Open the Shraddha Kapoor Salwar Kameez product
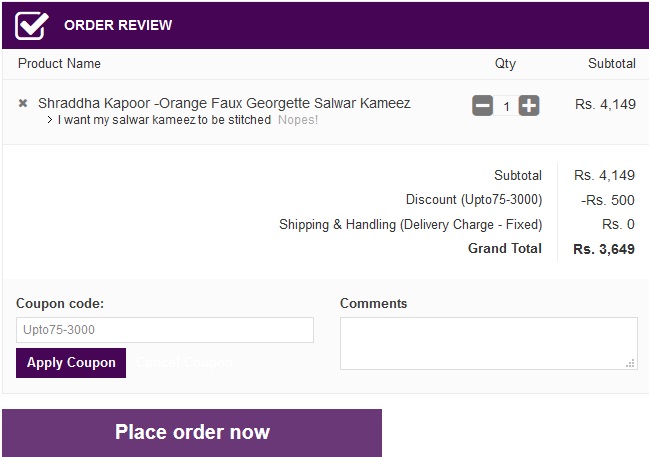The width and height of the screenshot is (649, 457). [224, 103]
